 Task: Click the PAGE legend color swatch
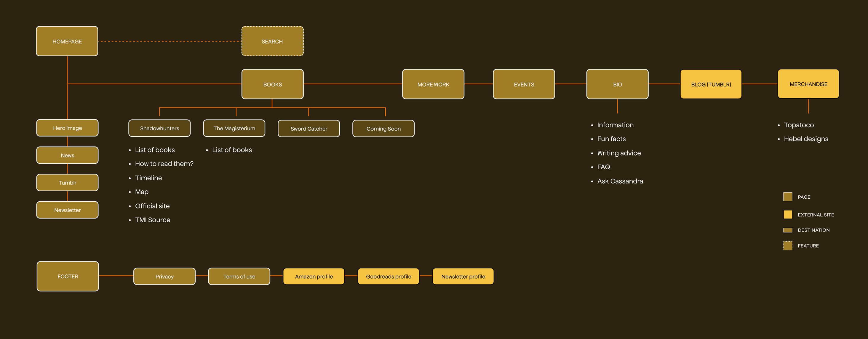(787, 197)
